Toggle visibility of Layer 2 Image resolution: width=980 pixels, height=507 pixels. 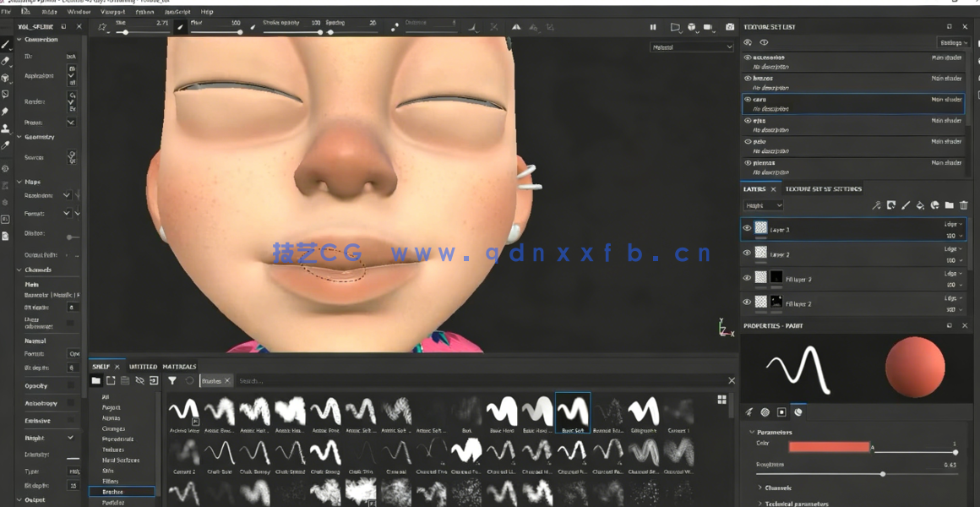click(x=746, y=253)
